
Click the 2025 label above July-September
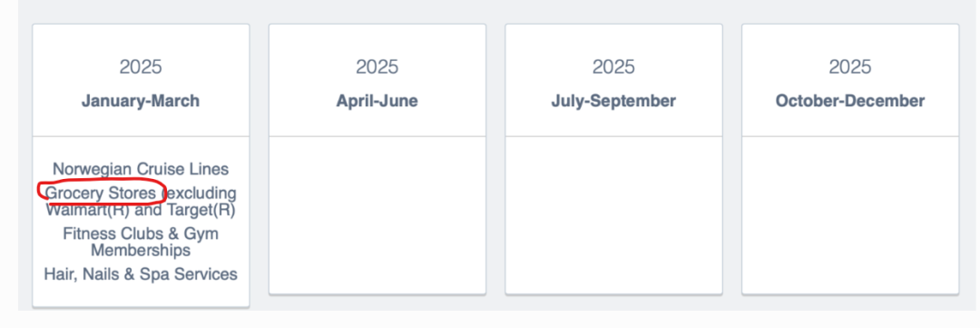point(613,66)
